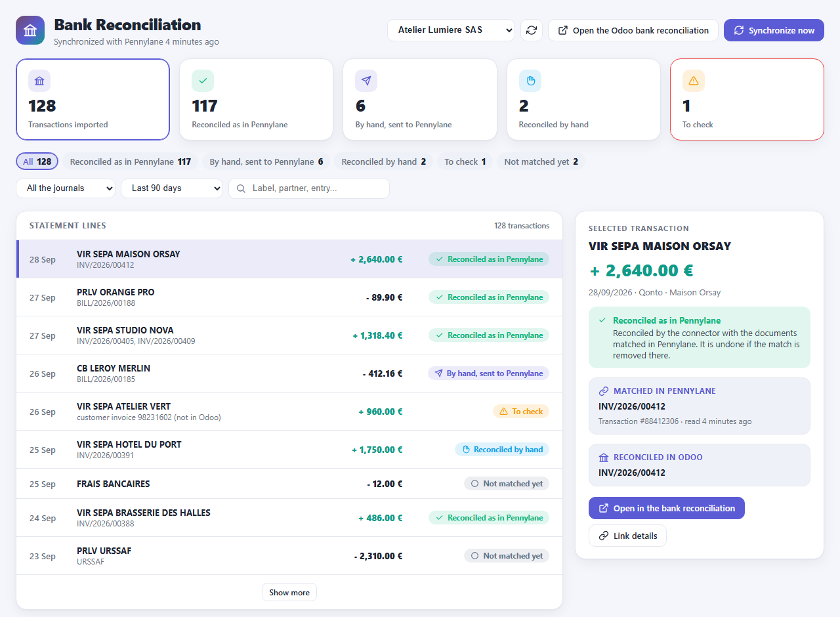Select the Reconciled by hand 2 filter chip
This screenshot has height=617, width=840.
(384, 161)
